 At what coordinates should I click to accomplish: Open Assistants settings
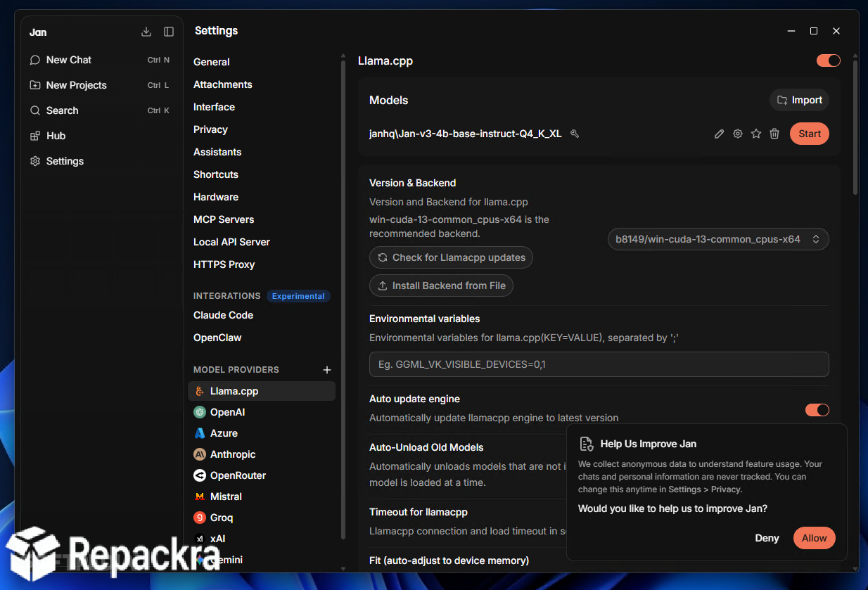point(217,152)
